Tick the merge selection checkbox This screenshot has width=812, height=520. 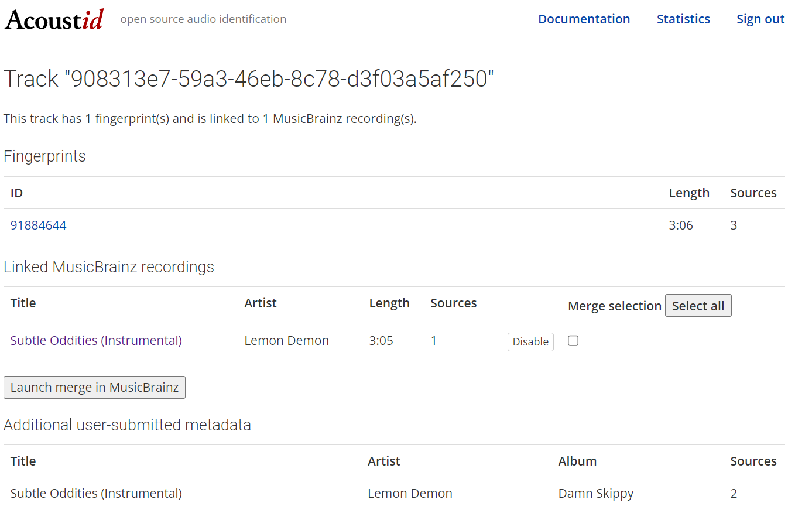573,341
